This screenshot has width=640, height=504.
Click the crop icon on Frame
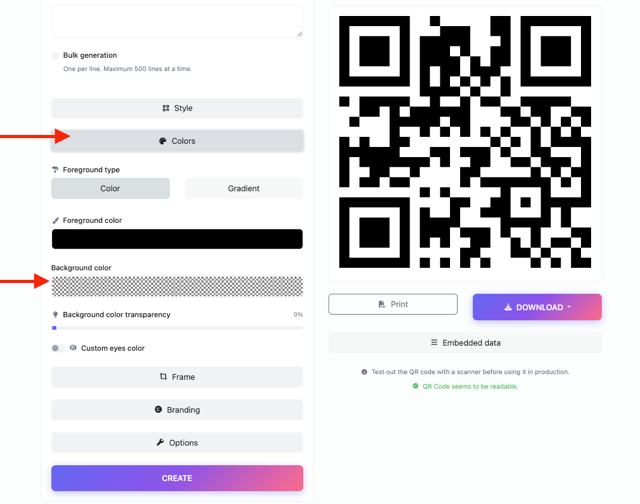tap(163, 377)
